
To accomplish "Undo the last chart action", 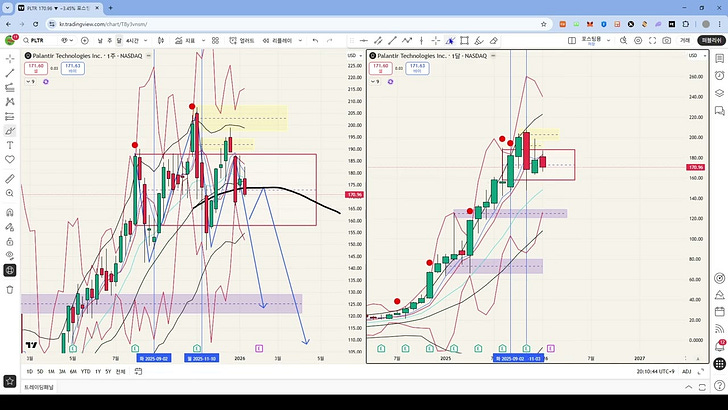I will click(315, 41).
